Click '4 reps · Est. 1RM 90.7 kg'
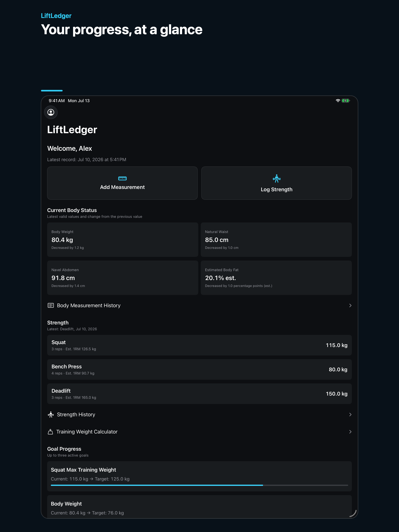This screenshot has width=399, height=532. click(73, 373)
